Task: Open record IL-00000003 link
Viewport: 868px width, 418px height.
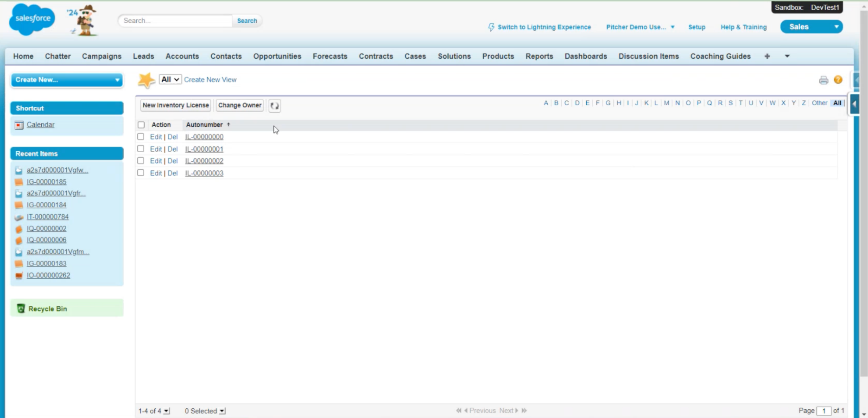Action: pyautogui.click(x=204, y=173)
